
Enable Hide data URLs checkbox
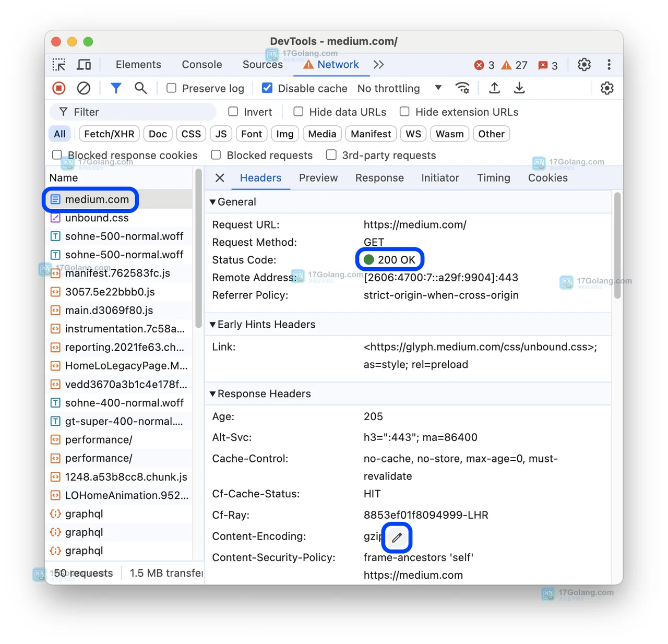[299, 112]
